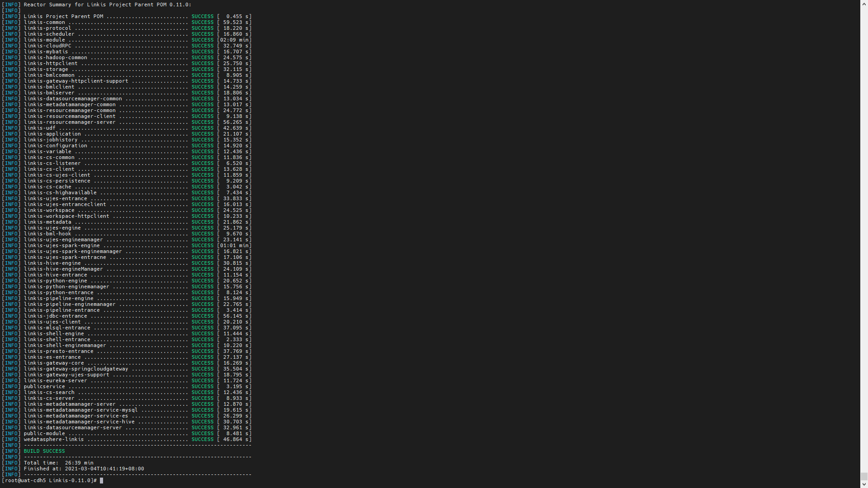Click the 'linkis-application' module name
Screen dimensions: 868x488
point(52,134)
